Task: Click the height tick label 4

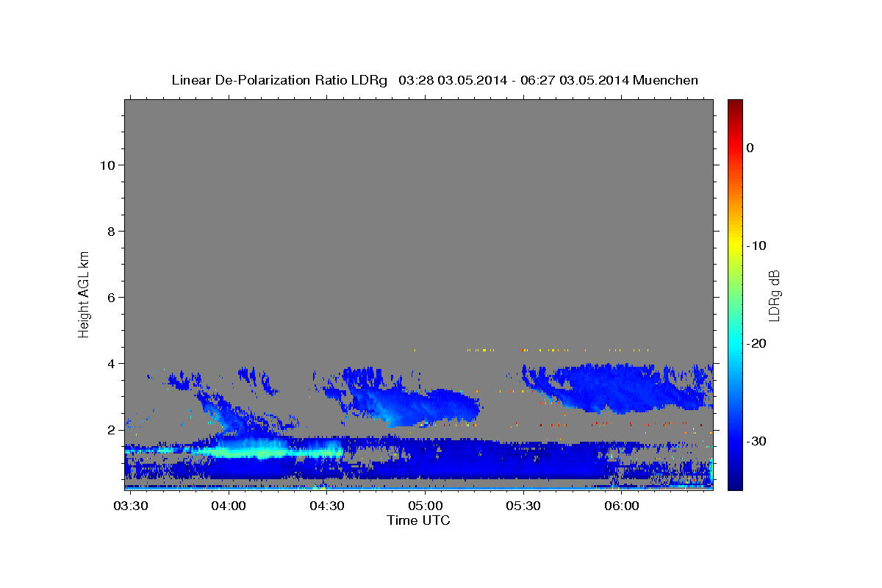Action: 112,363
